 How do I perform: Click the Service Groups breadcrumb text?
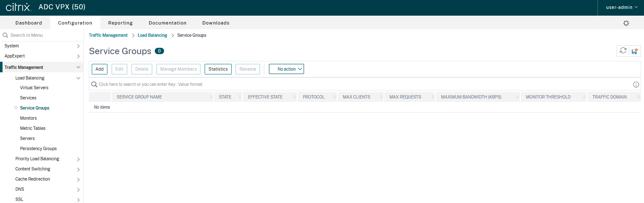[192, 35]
